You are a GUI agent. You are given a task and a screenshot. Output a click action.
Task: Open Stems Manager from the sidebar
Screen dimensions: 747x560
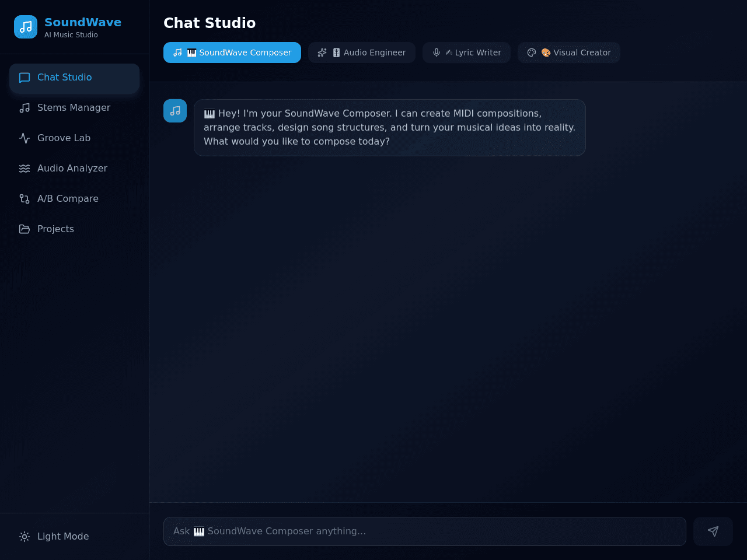[x=75, y=108]
